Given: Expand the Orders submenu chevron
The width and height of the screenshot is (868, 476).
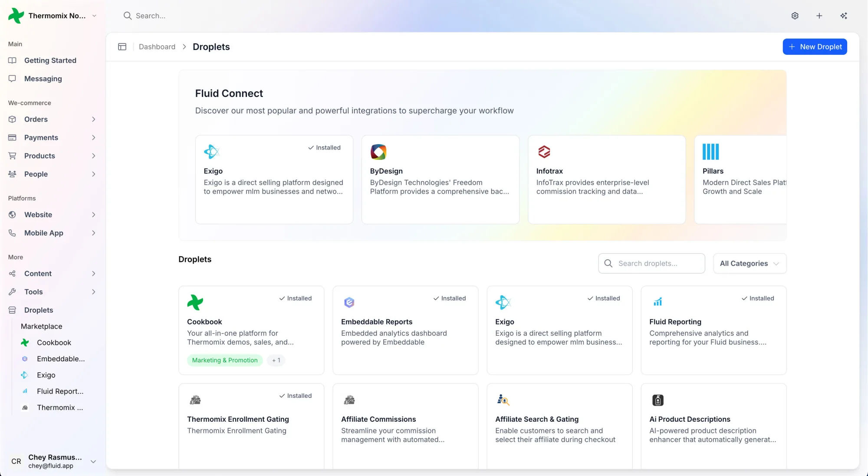Looking at the screenshot, I should click(x=93, y=119).
